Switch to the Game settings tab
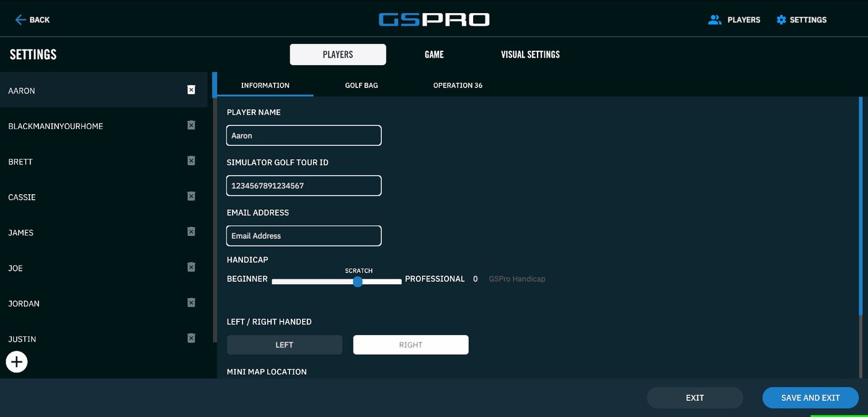This screenshot has height=417, width=868. click(x=434, y=55)
